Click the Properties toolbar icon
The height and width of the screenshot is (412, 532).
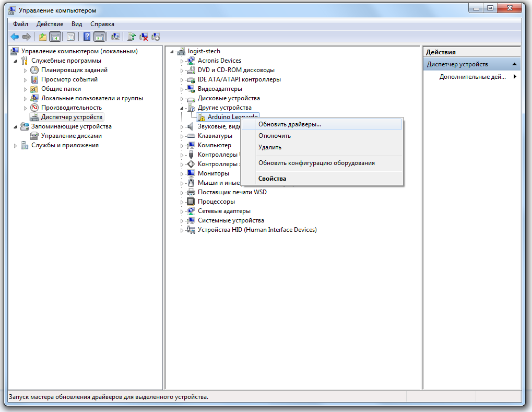tap(70, 37)
